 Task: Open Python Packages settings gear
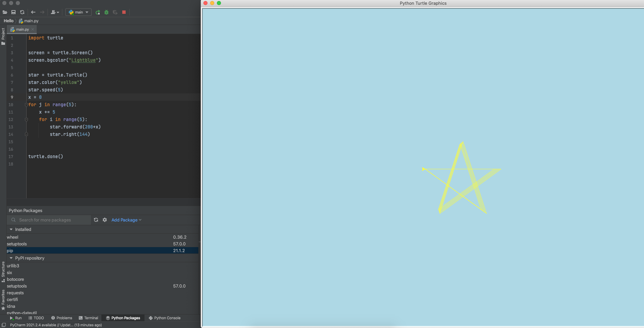click(x=105, y=220)
